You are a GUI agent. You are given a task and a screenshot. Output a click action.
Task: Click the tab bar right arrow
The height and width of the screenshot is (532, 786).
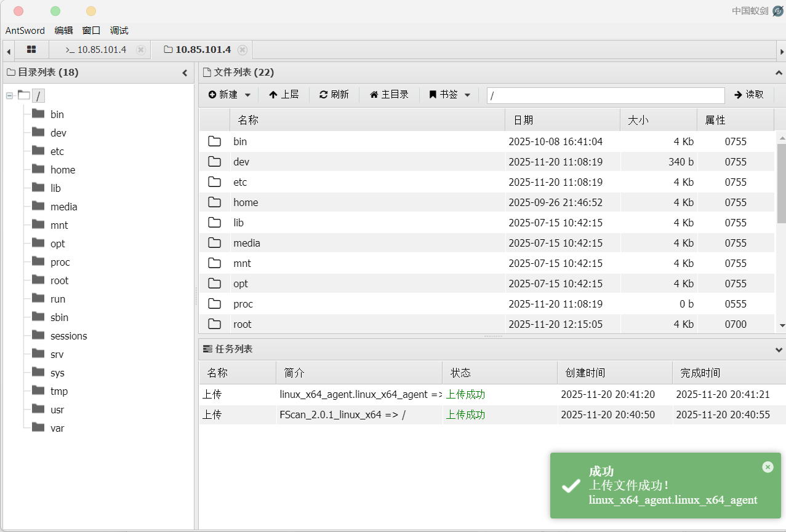tap(782, 50)
